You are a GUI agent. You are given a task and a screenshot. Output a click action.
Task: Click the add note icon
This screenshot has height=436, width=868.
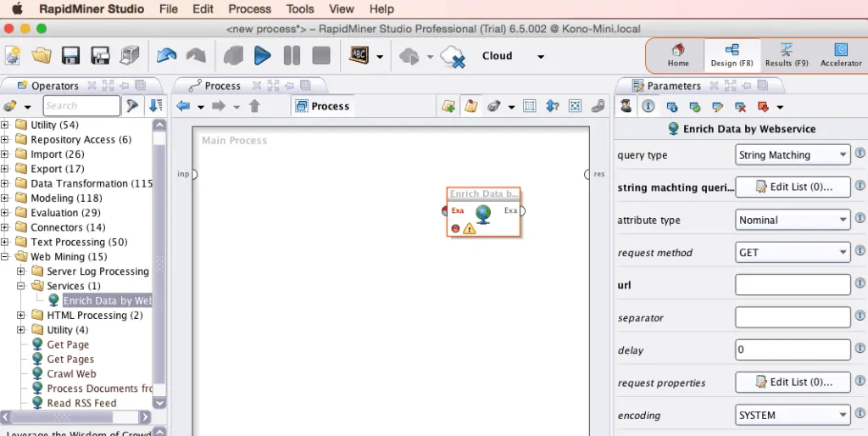coord(448,106)
